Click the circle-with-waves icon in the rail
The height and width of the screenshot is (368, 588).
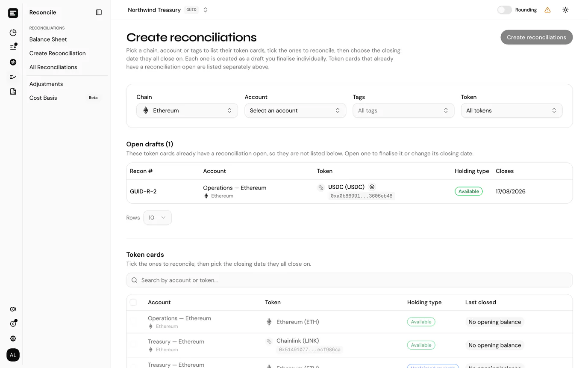13,309
